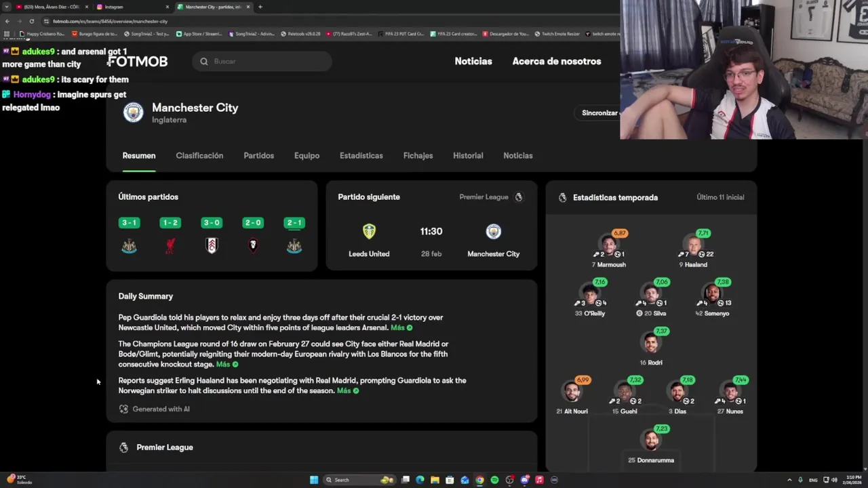The image size is (868, 488).
Task: Click the Leeds United crest
Action: (x=369, y=231)
